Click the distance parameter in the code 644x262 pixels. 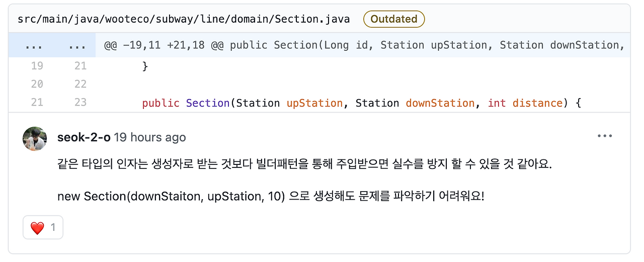537,103
